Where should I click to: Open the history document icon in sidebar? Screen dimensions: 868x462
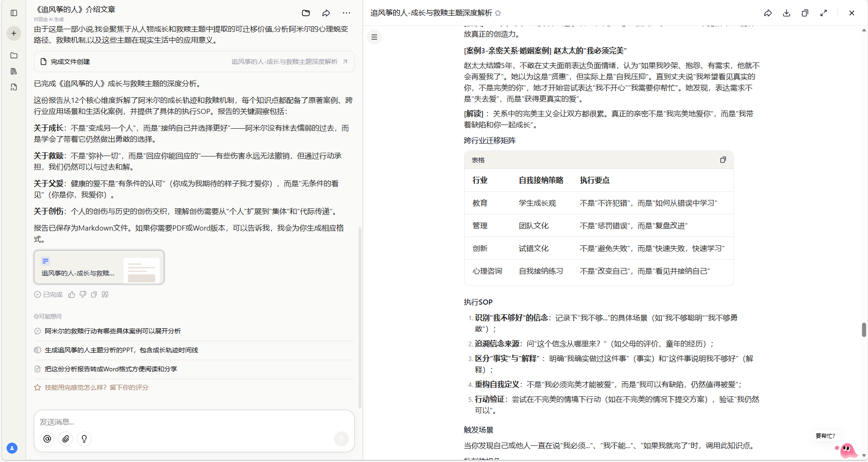(14, 87)
